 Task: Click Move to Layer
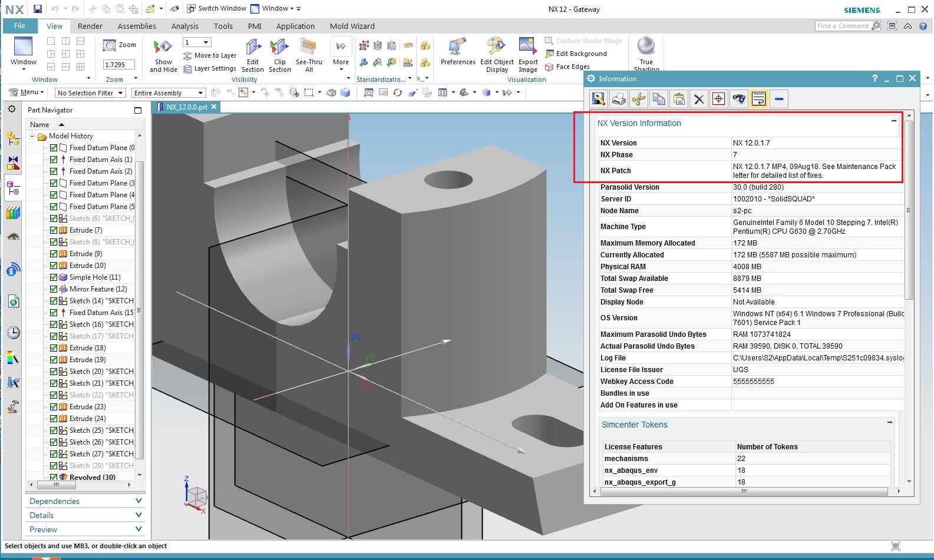[210, 55]
